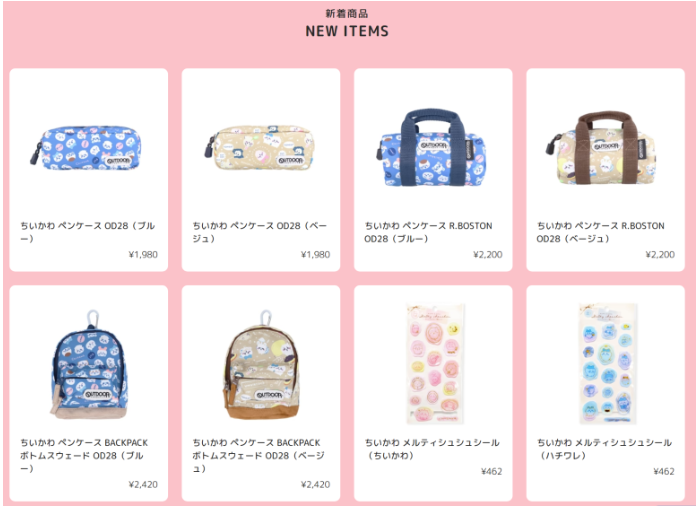Open the blue OD28 pen case image
The height and width of the screenshot is (511, 698).
86,147
